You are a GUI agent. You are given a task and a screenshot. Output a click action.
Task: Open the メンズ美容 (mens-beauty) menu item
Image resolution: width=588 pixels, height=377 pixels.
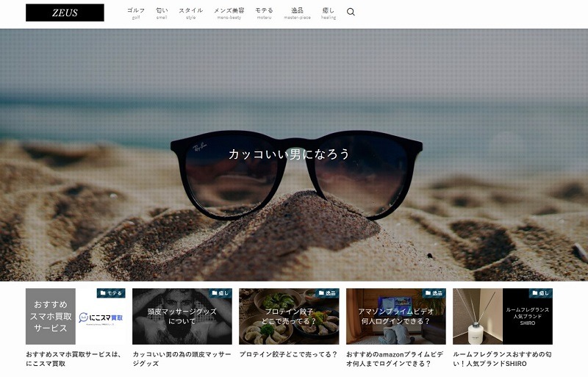pyautogui.click(x=229, y=12)
